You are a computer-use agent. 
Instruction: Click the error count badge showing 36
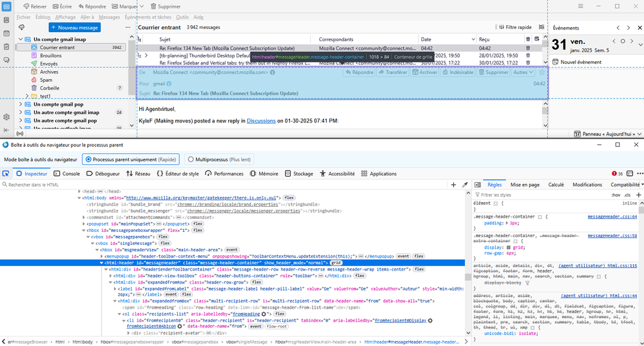click(618, 173)
